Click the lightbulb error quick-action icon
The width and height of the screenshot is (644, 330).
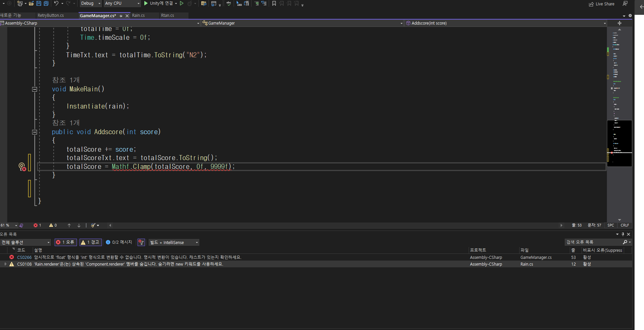coord(22,167)
